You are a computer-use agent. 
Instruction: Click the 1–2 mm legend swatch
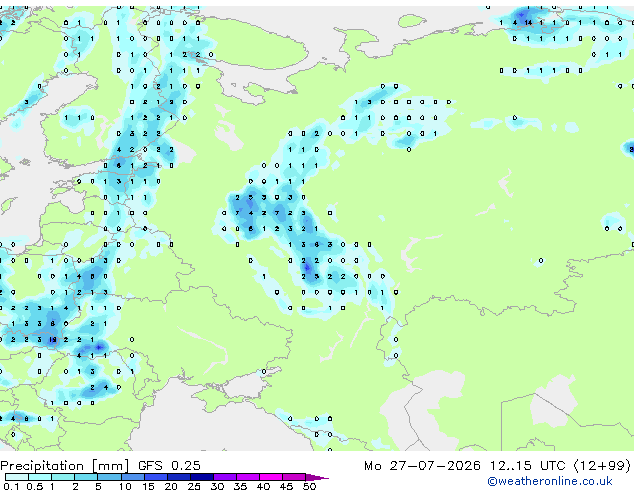point(63,477)
